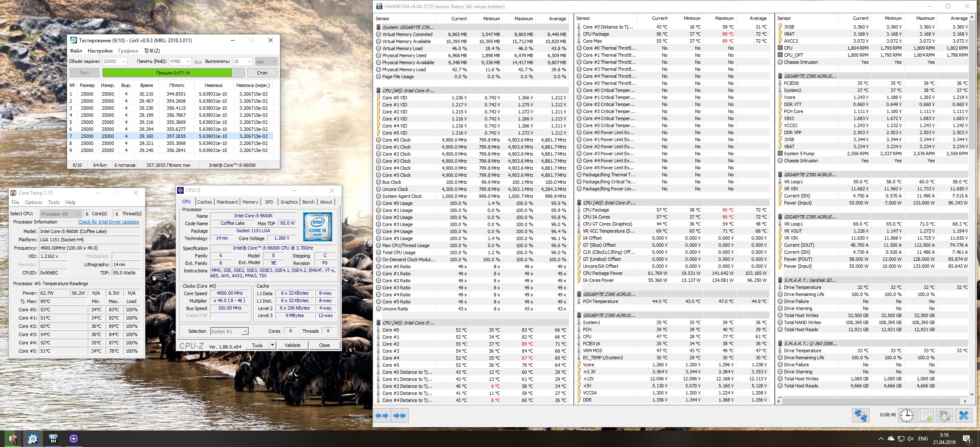Open the Windows notification center icon

coord(967,439)
